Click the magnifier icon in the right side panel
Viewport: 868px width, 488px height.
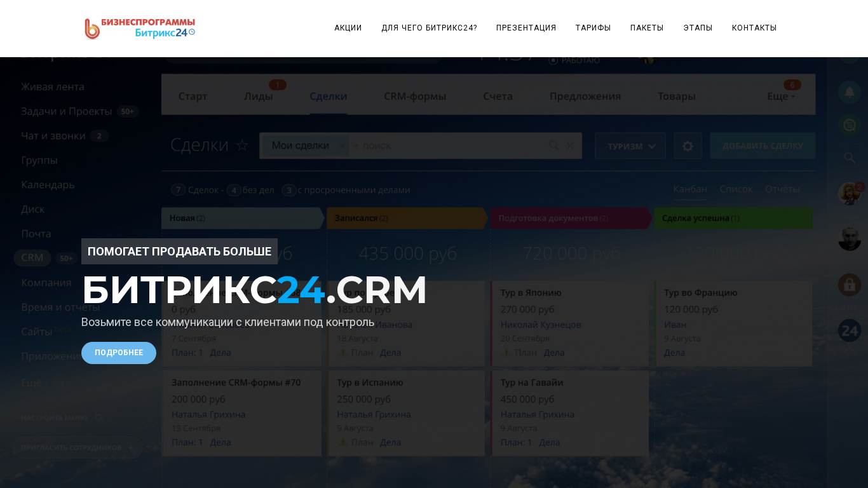850,158
